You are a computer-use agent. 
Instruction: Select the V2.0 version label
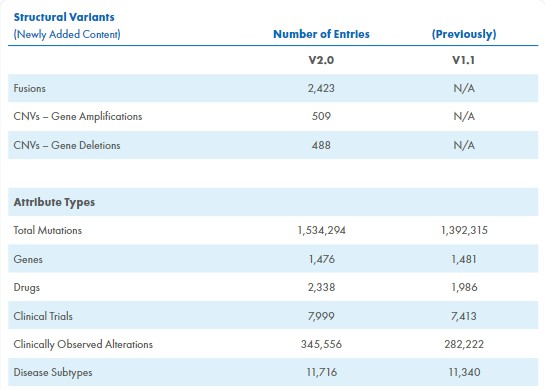point(321,60)
